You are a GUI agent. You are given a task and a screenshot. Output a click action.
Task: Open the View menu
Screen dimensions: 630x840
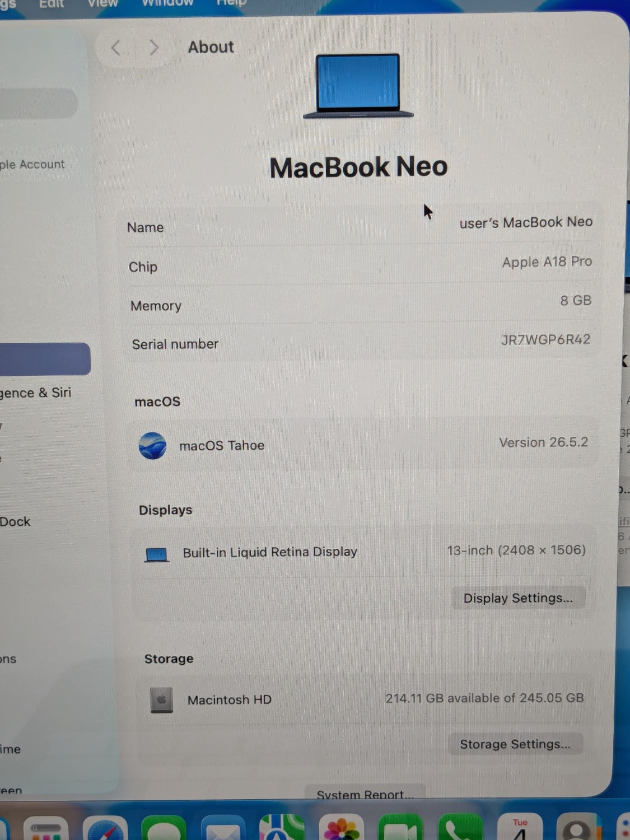click(102, 4)
